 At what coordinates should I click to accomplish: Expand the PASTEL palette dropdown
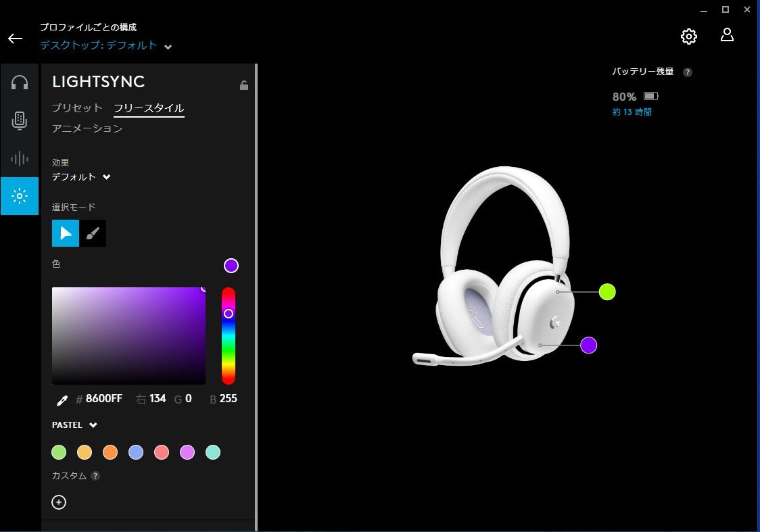(74, 425)
